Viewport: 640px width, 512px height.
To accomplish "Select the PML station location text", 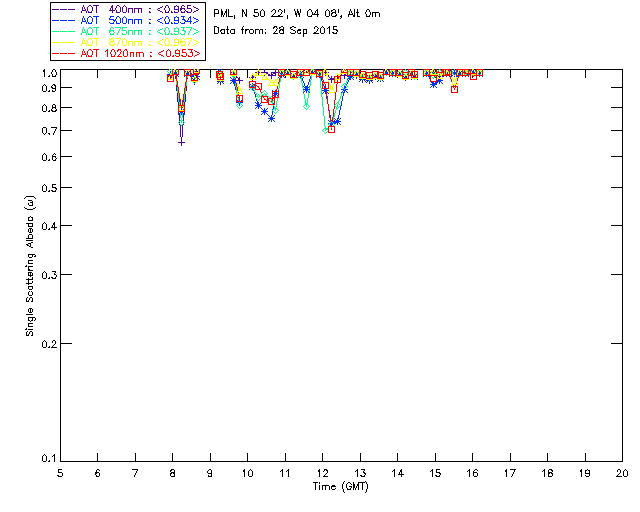I will tap(297, 14).
